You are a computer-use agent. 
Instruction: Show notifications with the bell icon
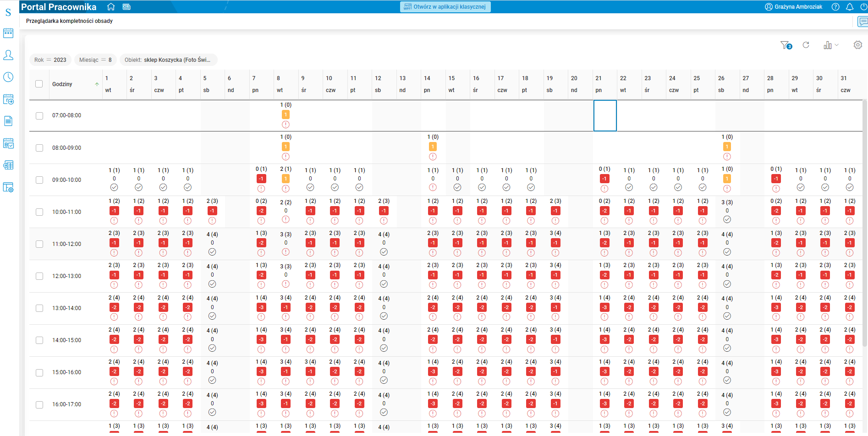850,7
